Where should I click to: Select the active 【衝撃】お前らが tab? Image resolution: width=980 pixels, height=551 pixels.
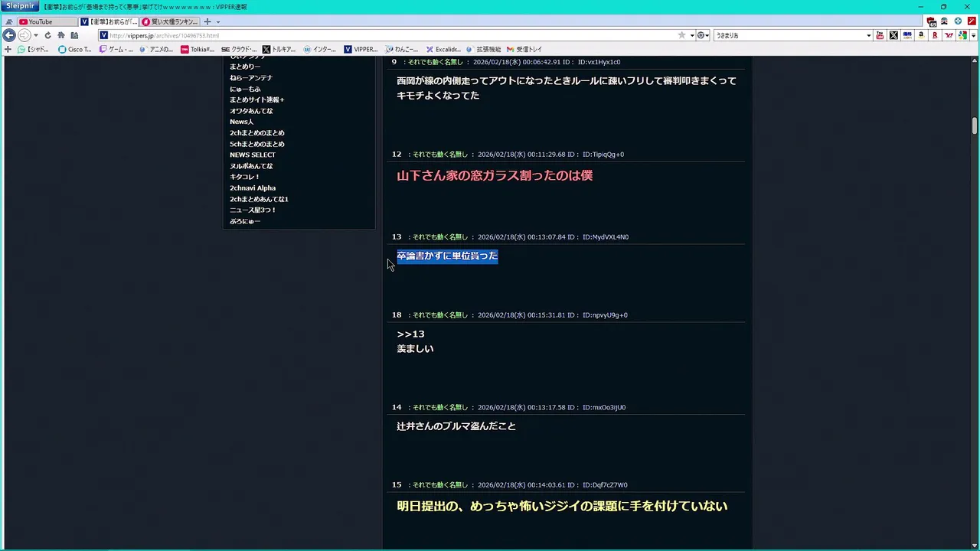(x=109, y=21)
